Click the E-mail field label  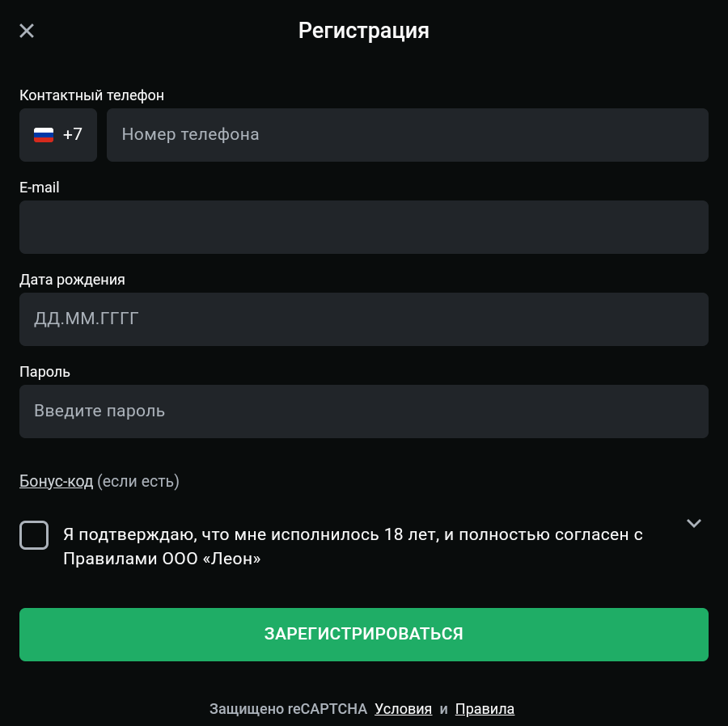pos(40,188)
